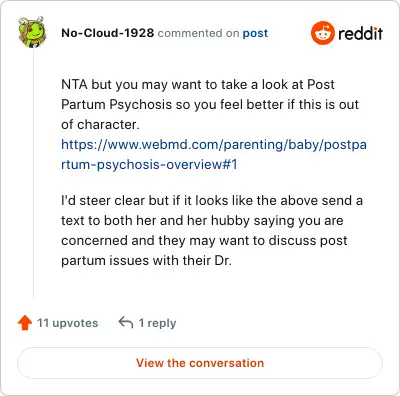
Task: Open the "1 reply" label
Action: pyautogui.click(x=157, y=323)
